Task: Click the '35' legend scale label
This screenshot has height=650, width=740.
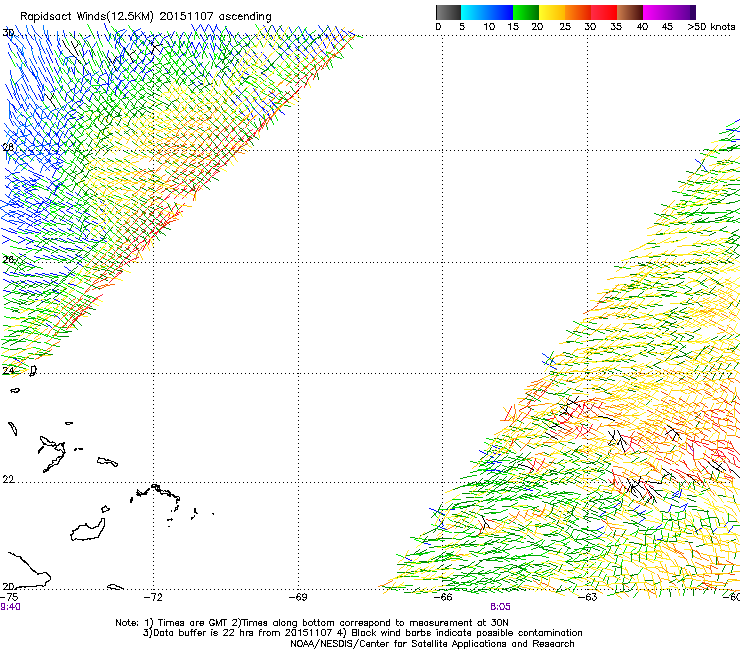Action: pyautogui.click(x=616, y=27)
